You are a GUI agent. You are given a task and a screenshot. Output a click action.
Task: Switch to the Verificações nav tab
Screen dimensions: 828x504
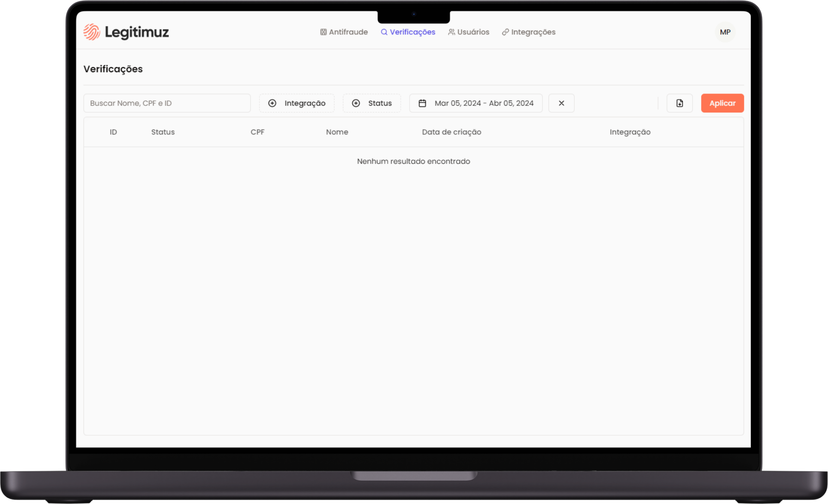(408, 32)
